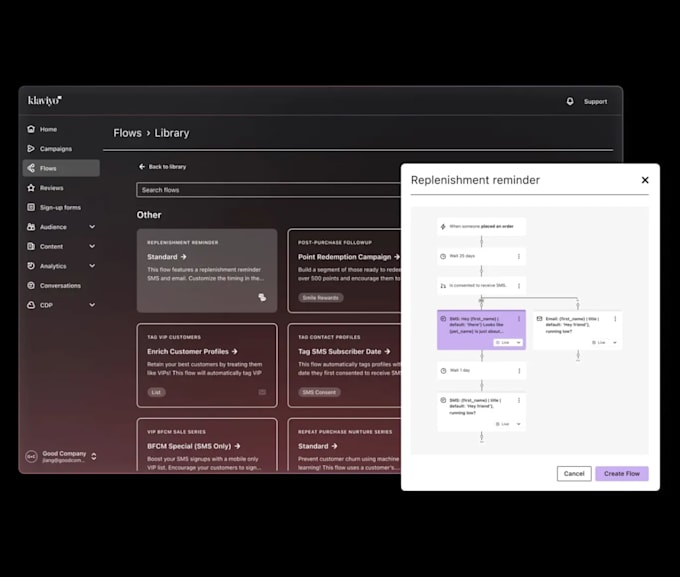Click the 'Wait 25 days' step text
Screen dimensions: 680x577
(x=462, y=256)
